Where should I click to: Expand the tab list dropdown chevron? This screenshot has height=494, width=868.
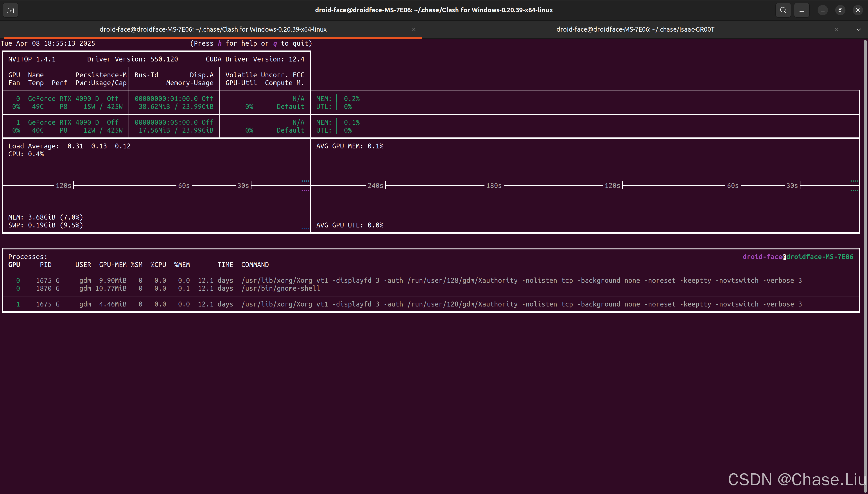(859, 29)
